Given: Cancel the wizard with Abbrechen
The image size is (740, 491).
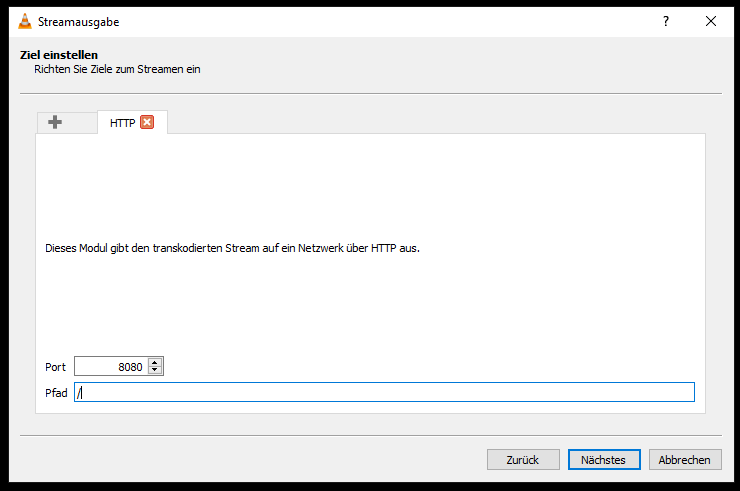Looking at the screenshot, I should 685,459.
